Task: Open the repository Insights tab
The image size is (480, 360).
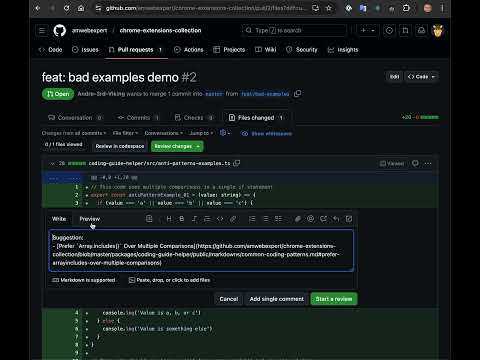Action: (343, 50)
